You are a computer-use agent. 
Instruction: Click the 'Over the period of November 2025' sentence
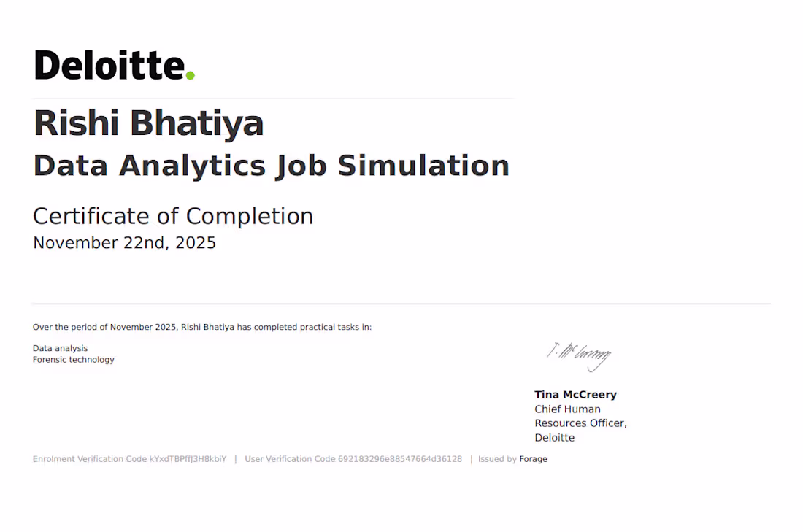pos(202,327)
